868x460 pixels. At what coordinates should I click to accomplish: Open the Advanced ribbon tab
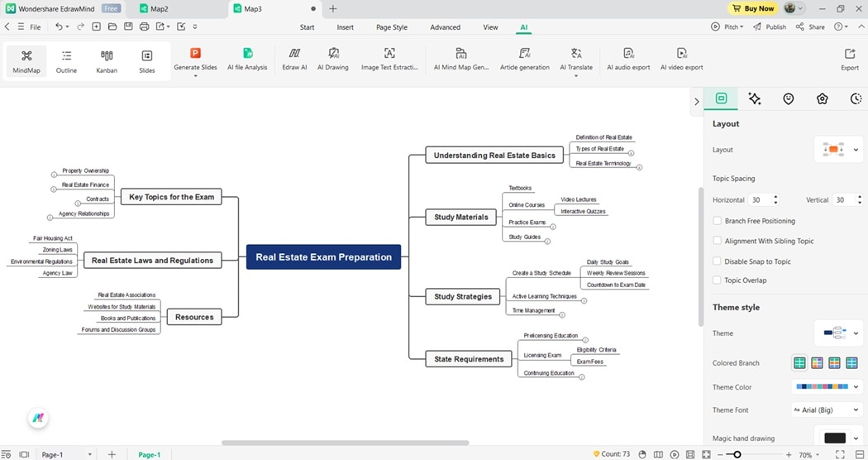point(445,27)
